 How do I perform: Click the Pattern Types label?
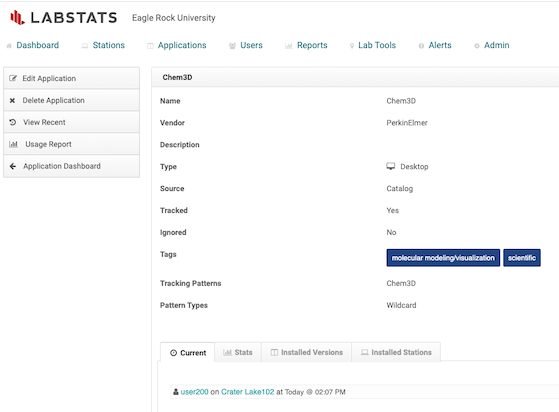(x=184, y=305)
